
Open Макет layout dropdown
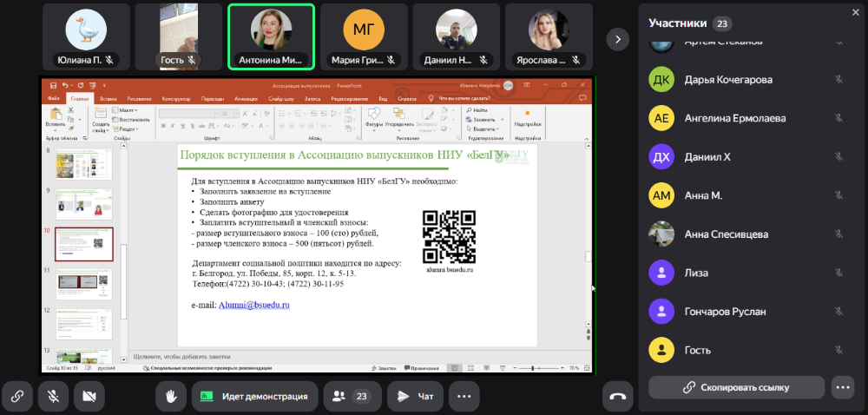click(x=125, y=110)
